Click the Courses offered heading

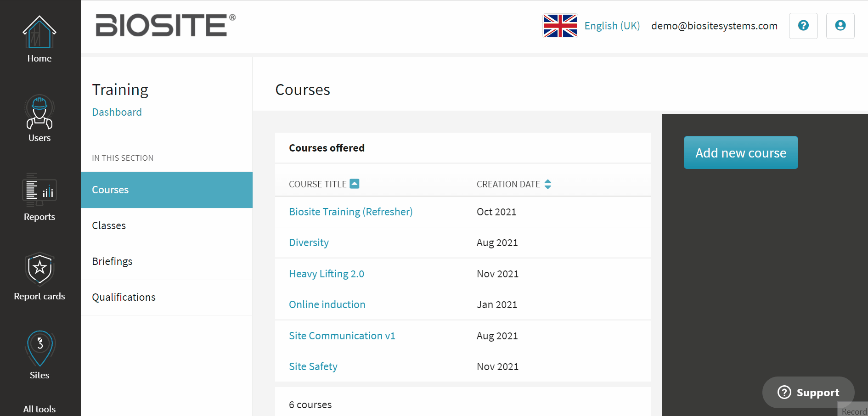327,148
